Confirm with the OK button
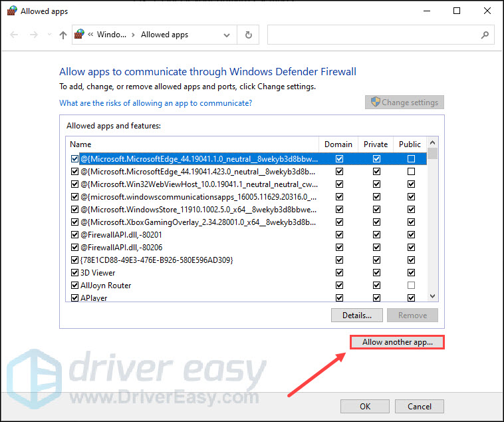504x422 pixels. pos(365,407)
